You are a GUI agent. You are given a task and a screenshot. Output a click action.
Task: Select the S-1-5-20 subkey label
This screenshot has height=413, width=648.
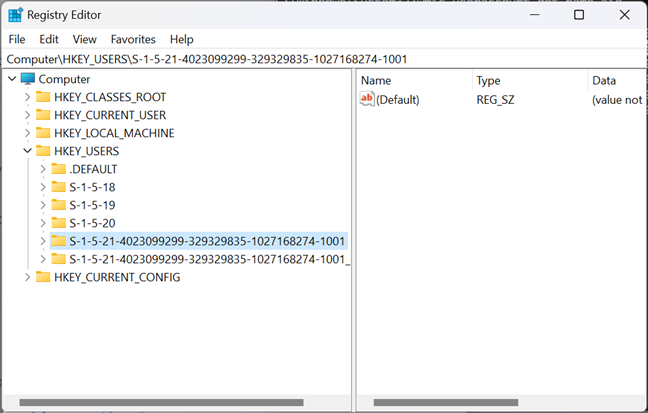[92, 223]
